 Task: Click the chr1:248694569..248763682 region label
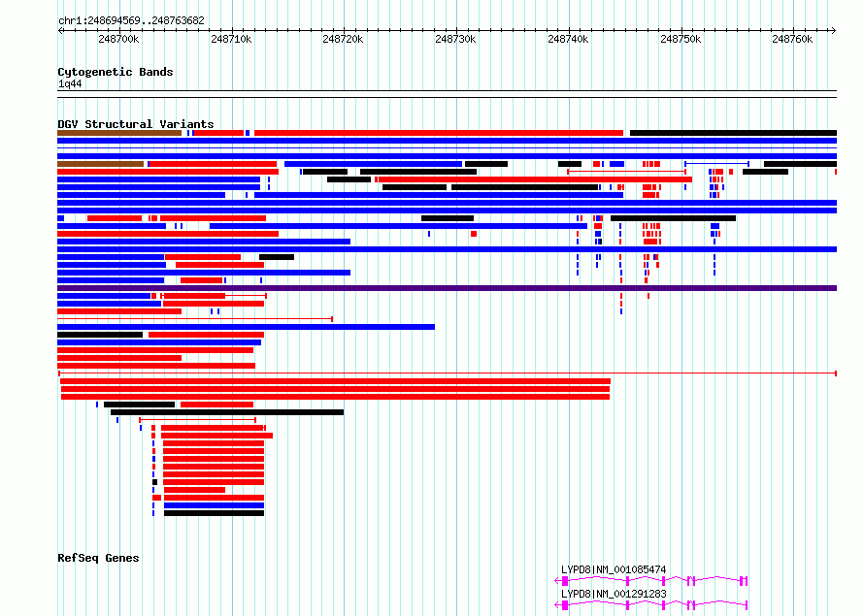click(x=131, y=21)
